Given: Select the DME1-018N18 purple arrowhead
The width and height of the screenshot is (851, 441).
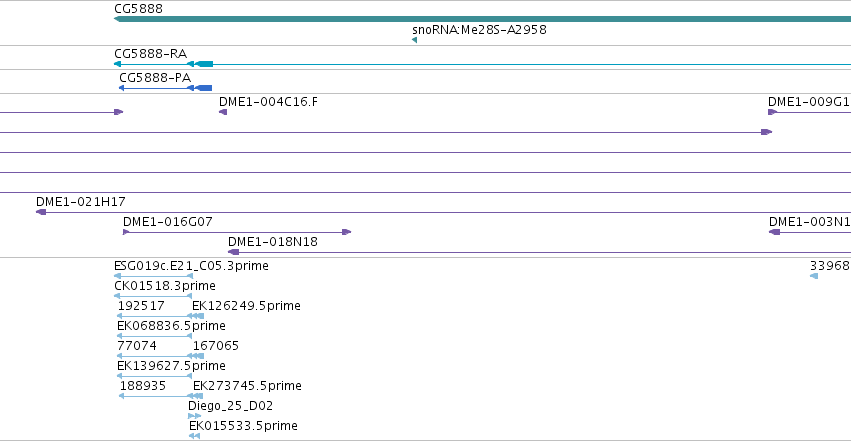Looking at the screenshot, I should [x=233, y=252].
